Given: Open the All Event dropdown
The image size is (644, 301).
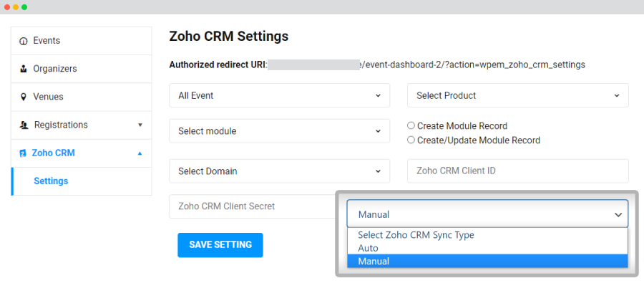Looking at the screenshot, I should [279, 95].
